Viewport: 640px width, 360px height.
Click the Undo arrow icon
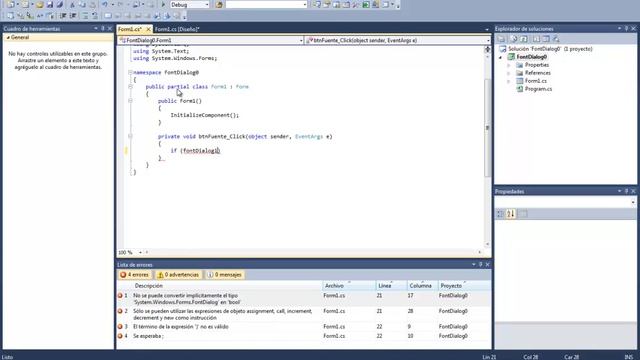(x=104, y=5)
